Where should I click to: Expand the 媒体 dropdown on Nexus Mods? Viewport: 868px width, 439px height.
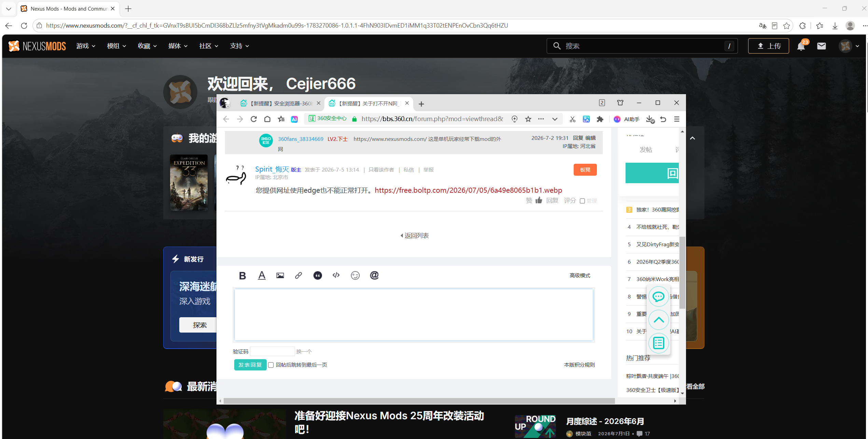point(178,46)
